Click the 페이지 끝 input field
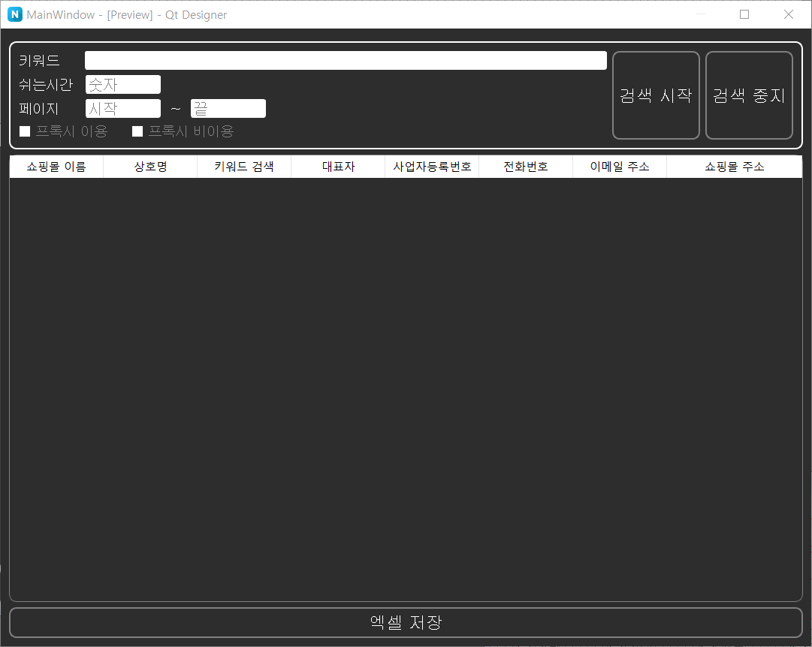This screenshot has height=647, width=812. 228,109
